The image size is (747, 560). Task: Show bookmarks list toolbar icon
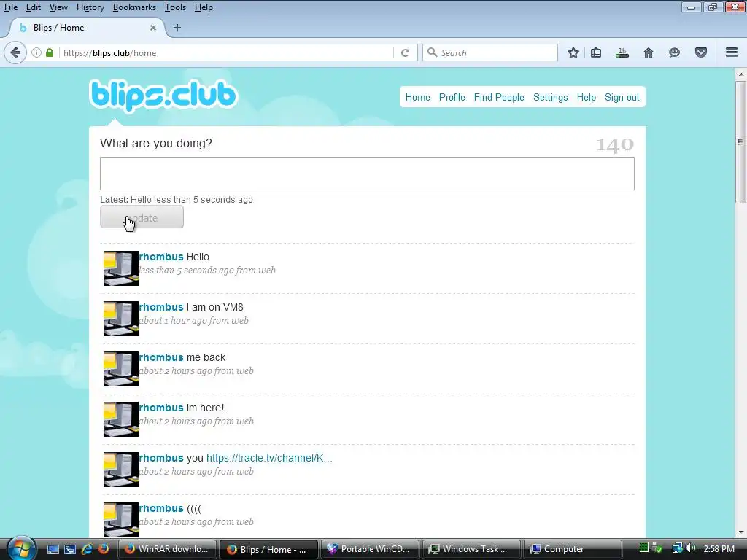(596, 52)
